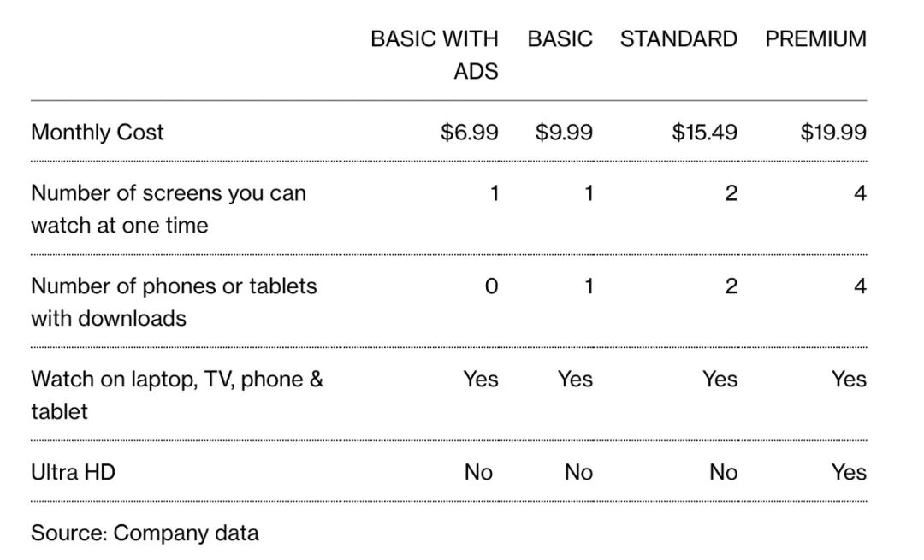The width and height of the screenshot is (924, 560).
Task: Click Standard's simultaneous screens value 2
Action: tap(731, 193)
